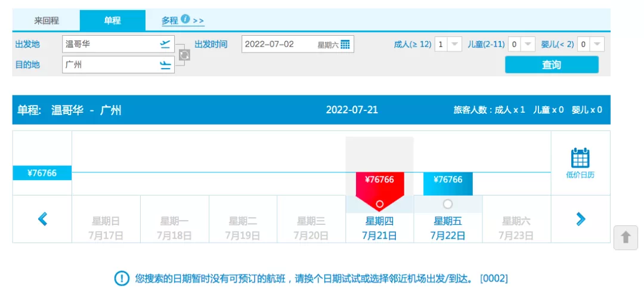Switch to the 来回程 tab
644x300 pixels.
click(46, 20)
